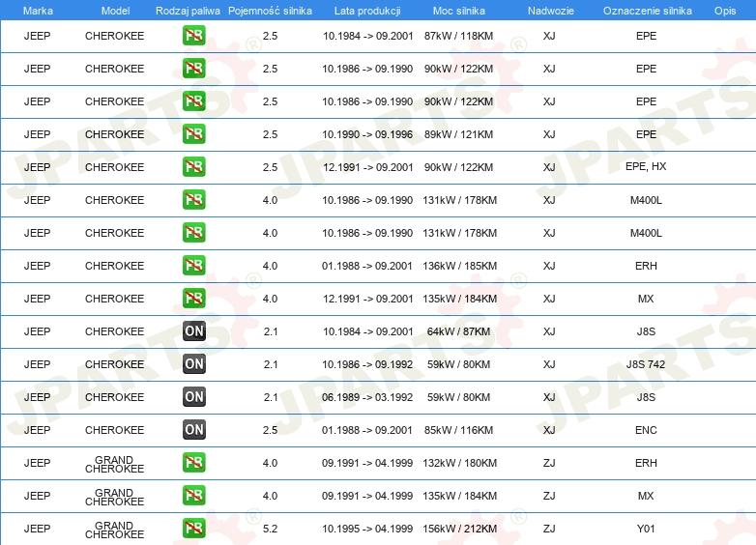Click the Pojemność silnika column header
Viewport: 756px width, 545px height.
pos(270,11)
